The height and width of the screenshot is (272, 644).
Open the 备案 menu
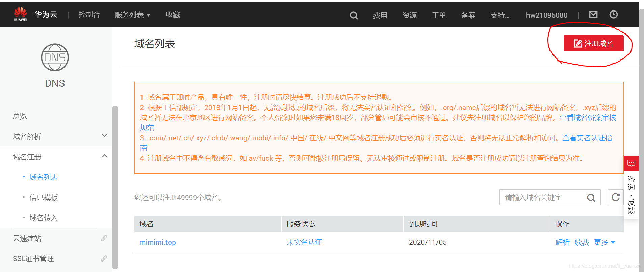pos(468,15)
